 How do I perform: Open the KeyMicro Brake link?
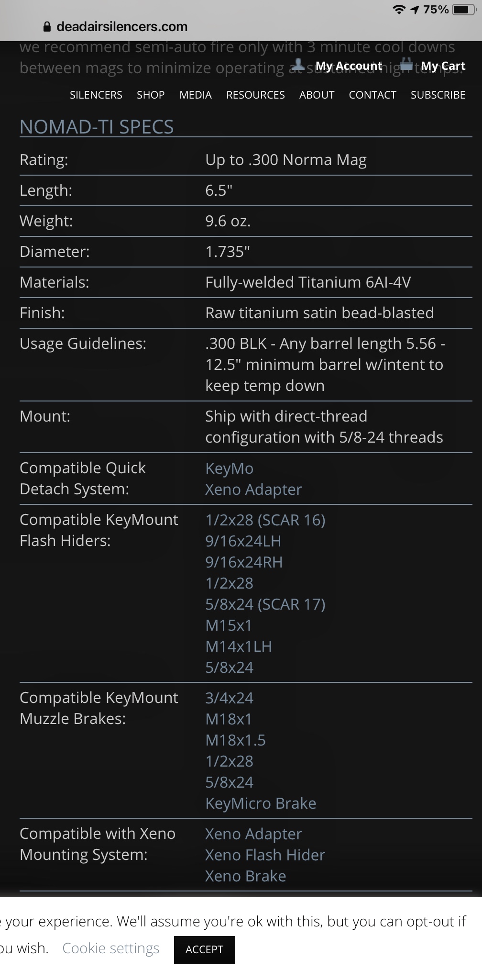coord(261,803)
